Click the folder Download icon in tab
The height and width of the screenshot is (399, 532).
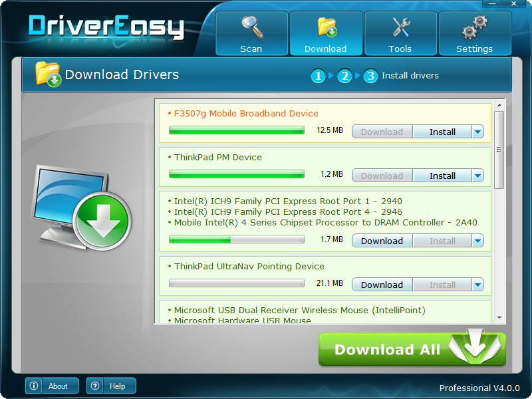327,27
